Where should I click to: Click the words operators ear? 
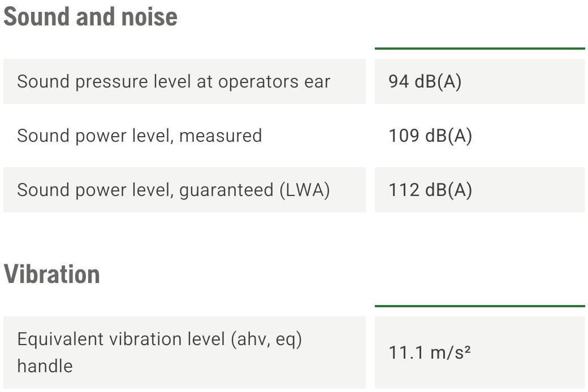(274, 82)
